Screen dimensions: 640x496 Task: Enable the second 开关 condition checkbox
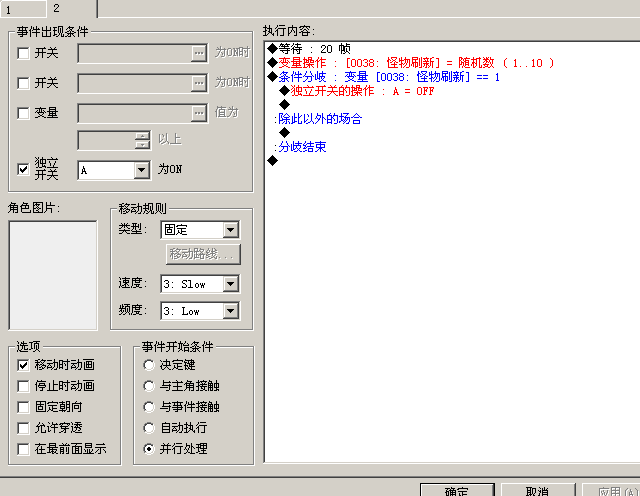tap(23, 83)
